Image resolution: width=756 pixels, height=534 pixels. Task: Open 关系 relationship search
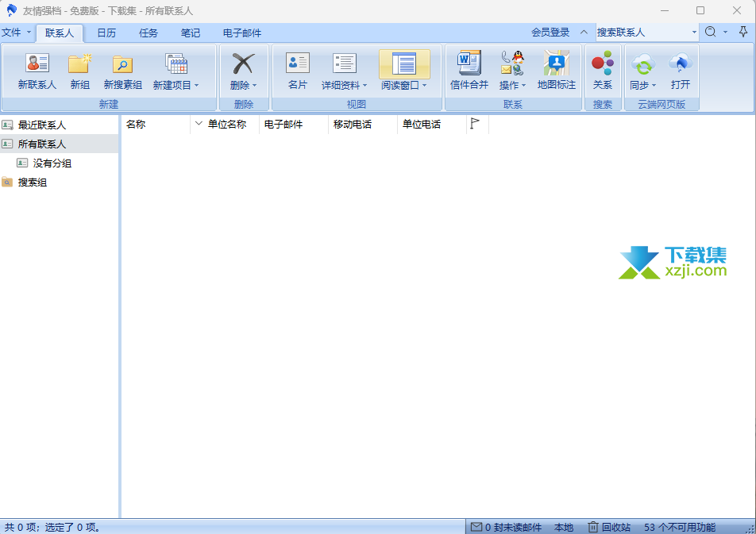tap(602, 71)
